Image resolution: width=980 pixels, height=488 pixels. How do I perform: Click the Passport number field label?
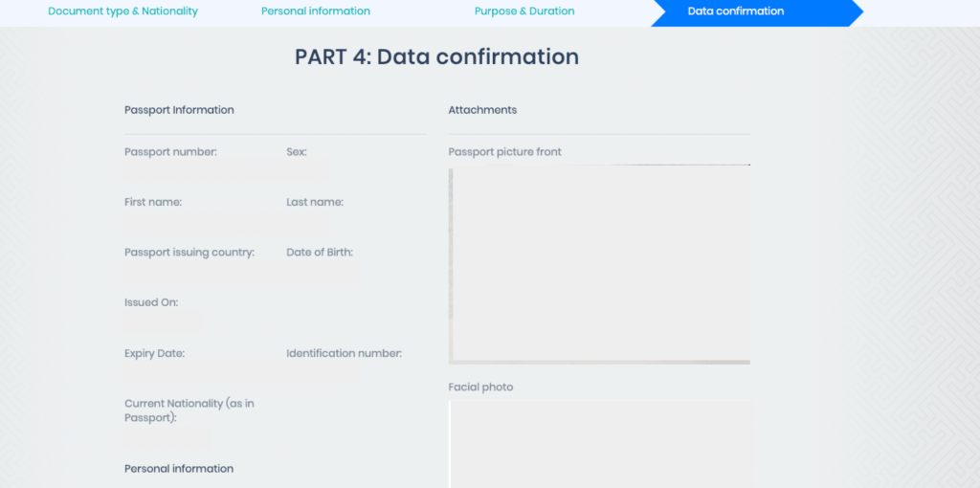(170, 152)
